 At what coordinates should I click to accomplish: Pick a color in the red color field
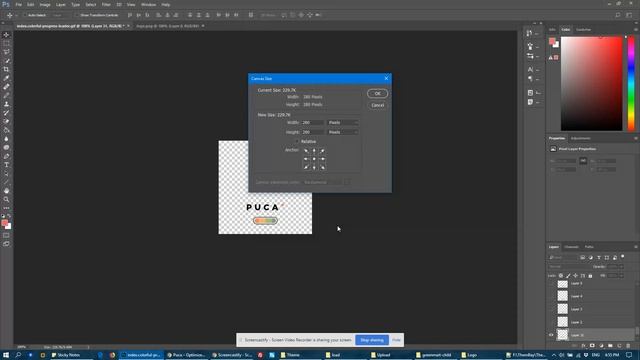click(x=591, y=84)
